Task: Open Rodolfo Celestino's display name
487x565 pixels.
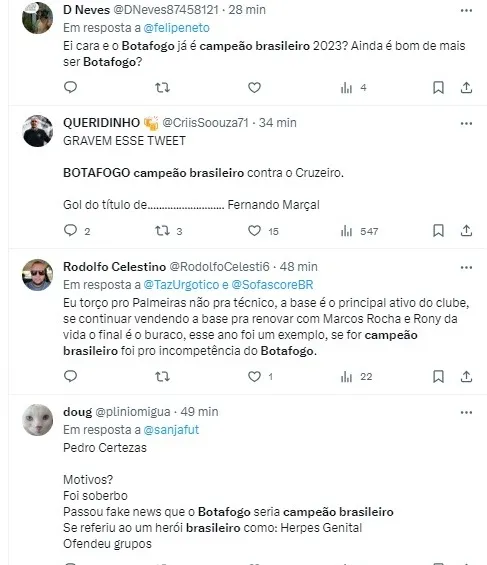Action: coord(115,267)
